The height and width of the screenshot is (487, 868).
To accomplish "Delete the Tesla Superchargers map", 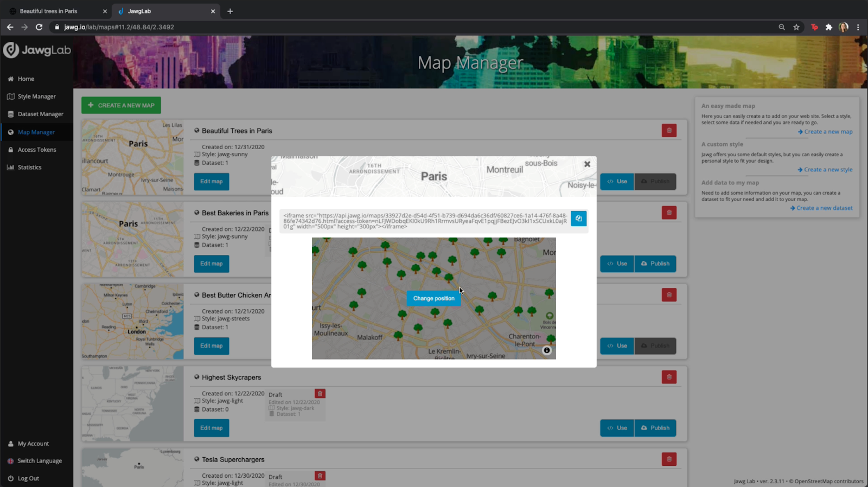I will 669,459.
